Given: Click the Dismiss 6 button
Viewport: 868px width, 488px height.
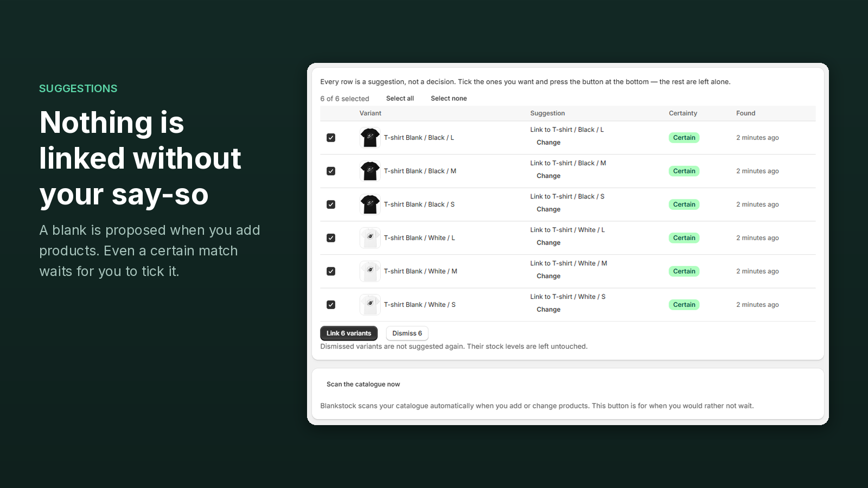Looking at the screenshot, I should tap(407, 333).
